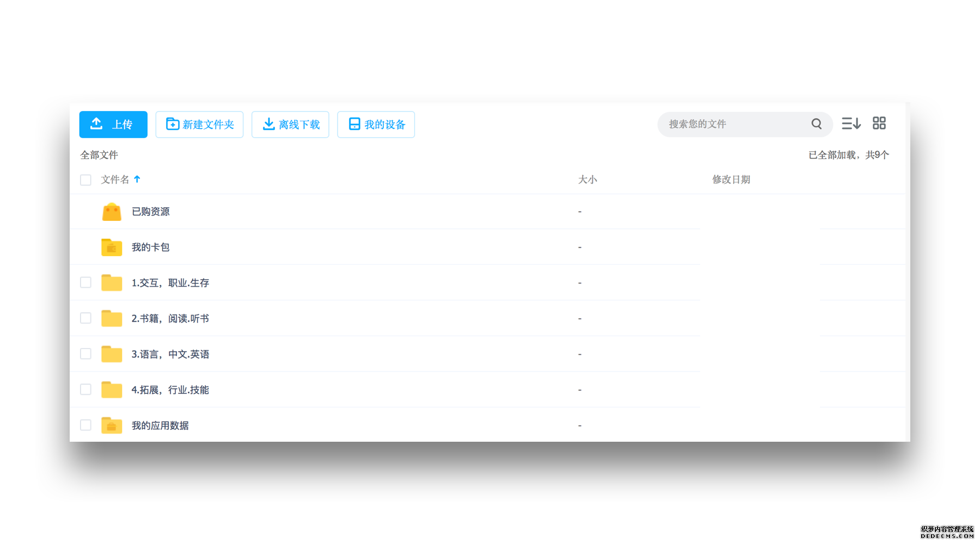Open the sort order icon
The height and width of the screenshot is (544, 980).
click(x=851, y=123)
